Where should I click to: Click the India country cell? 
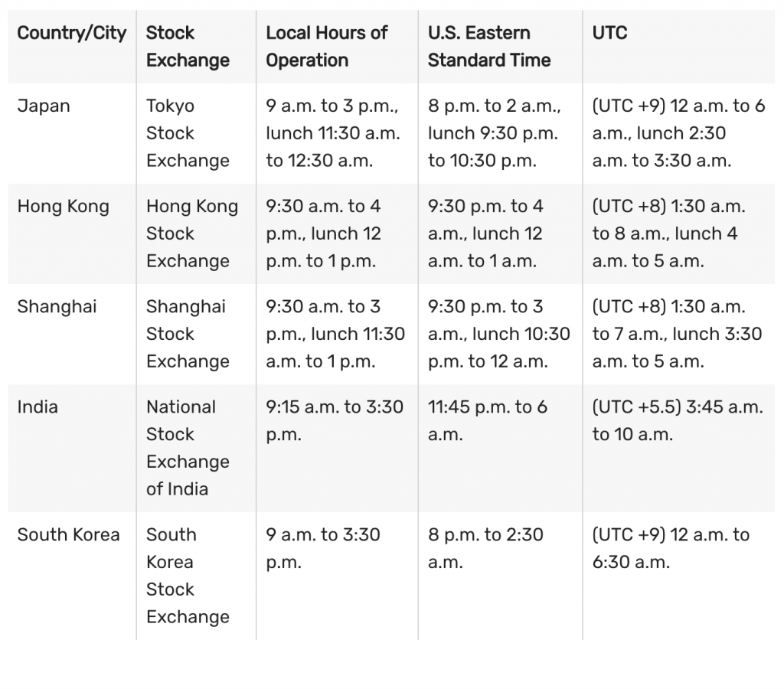38,407
